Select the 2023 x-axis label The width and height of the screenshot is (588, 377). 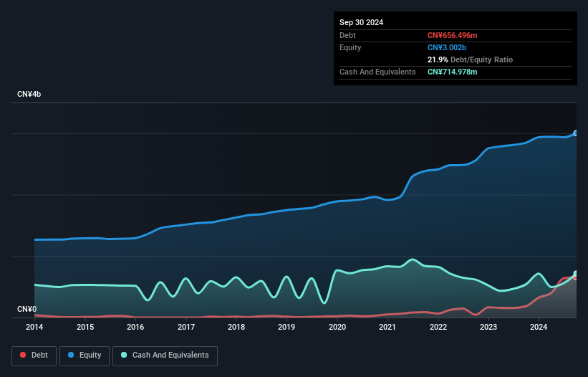click(488, 328)
